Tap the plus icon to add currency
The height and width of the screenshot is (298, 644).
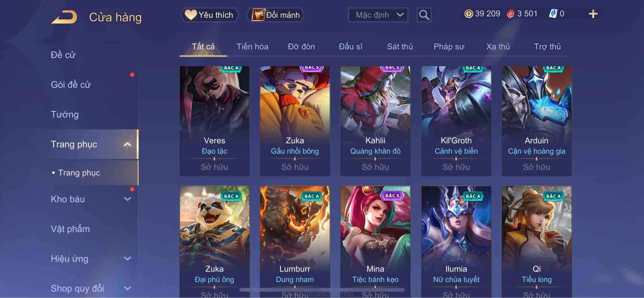tap(593, 14)
